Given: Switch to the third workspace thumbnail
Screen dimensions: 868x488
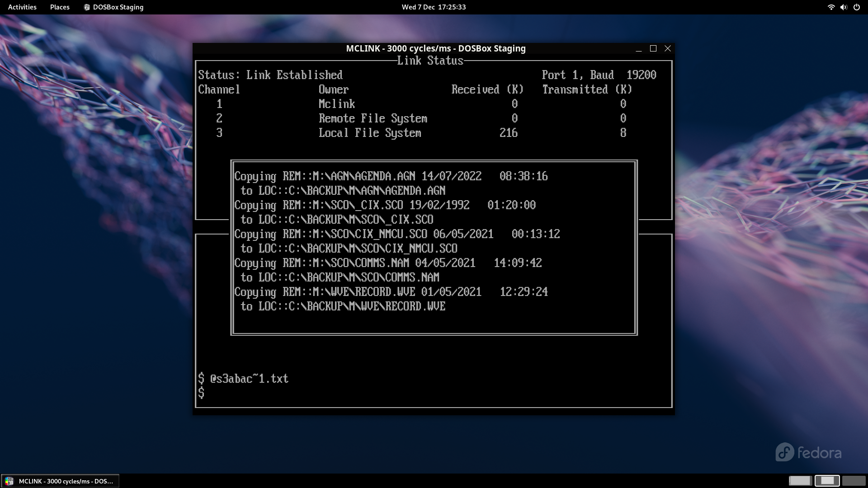Looking at the screenshot, I should tap(854, 480).
